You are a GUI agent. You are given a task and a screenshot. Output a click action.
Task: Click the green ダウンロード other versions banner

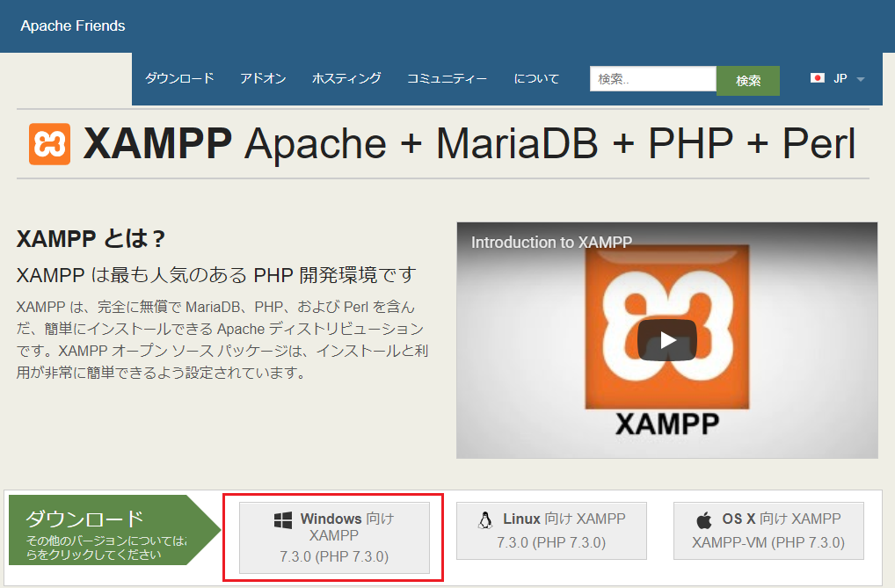(114, 530)
